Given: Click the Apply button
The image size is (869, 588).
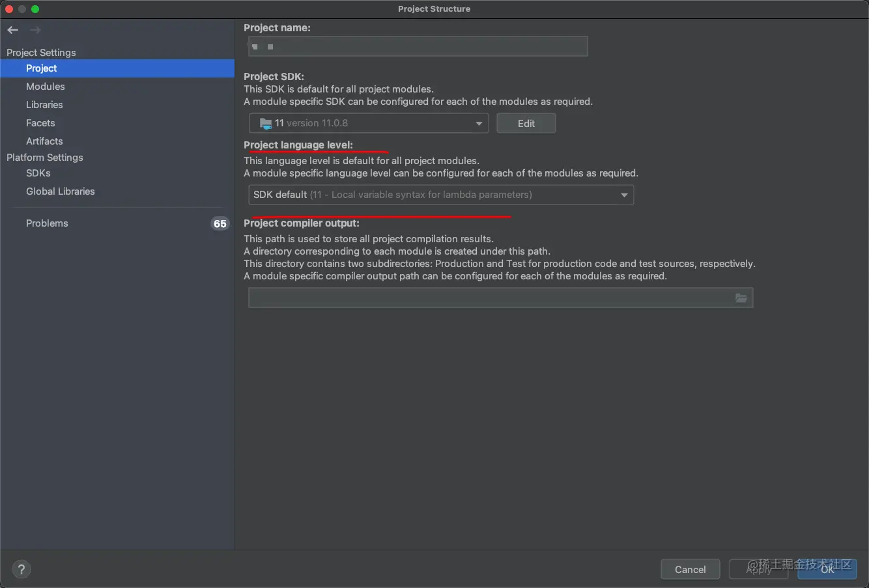Looking at the screenshot, I should click(x=759, y=569).
